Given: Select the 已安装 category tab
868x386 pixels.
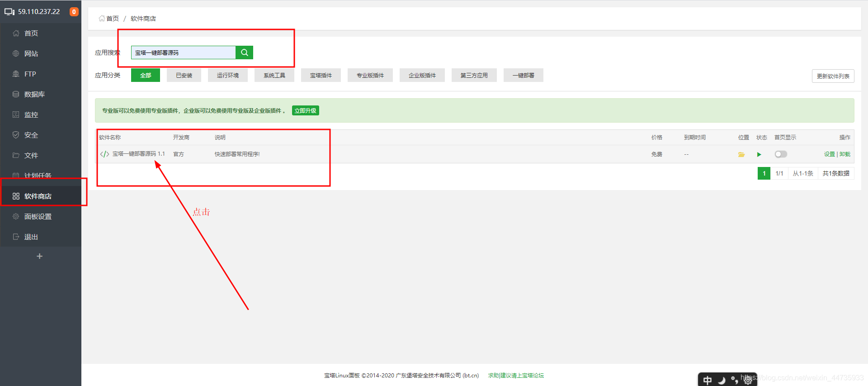Looking at the screenshot, I should 184,75.
